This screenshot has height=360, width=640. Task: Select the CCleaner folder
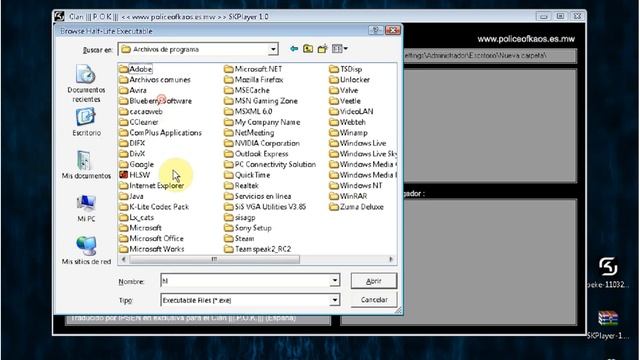(x=139, y=122)
